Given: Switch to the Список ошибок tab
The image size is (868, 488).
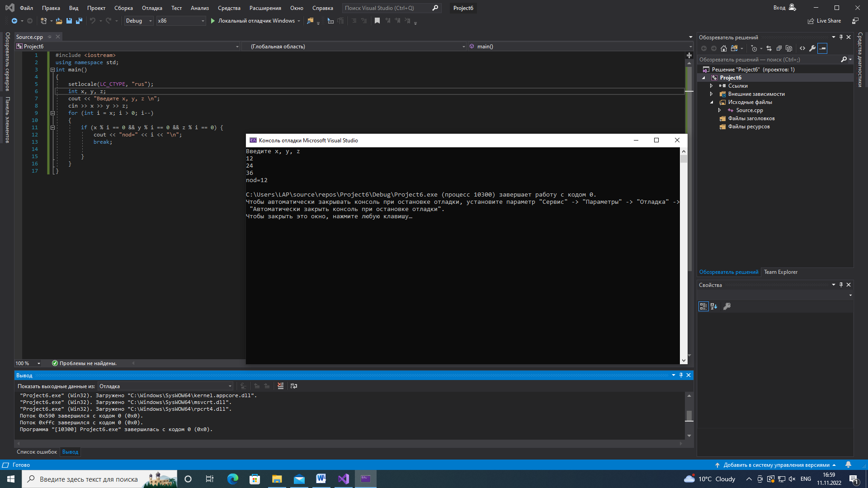Looking at the screenshot, I should coord(37,452).
